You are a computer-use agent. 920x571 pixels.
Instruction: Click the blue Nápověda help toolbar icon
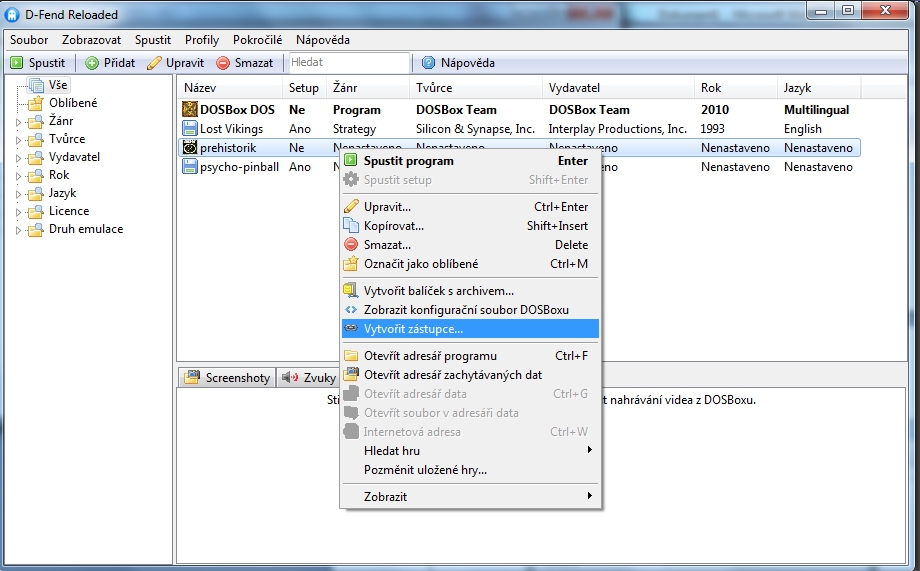[429, 63]
